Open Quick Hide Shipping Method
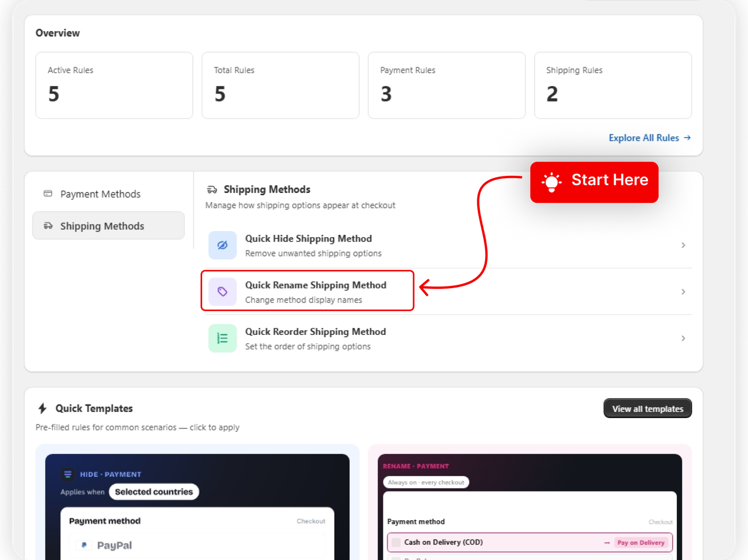 [448, 245]
